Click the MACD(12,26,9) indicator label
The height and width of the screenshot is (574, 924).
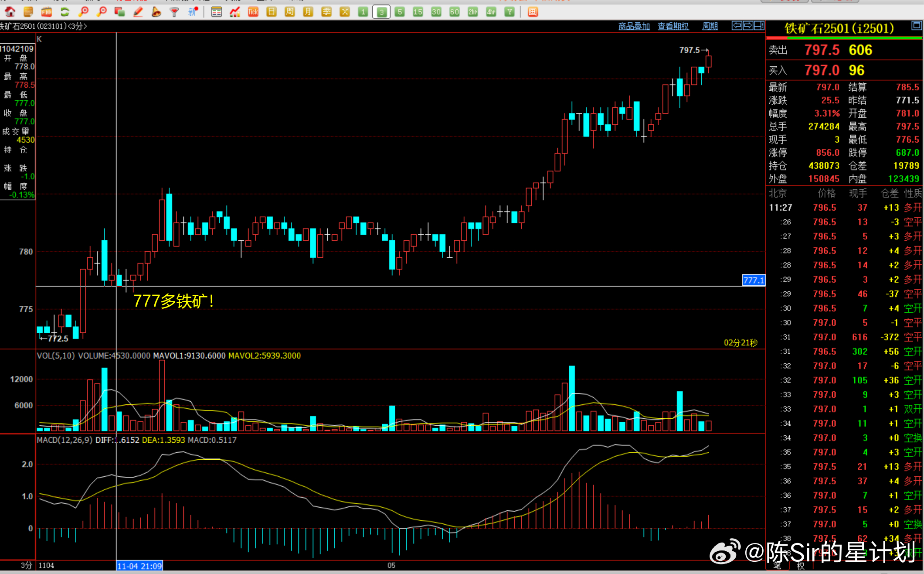coord(65,440)
